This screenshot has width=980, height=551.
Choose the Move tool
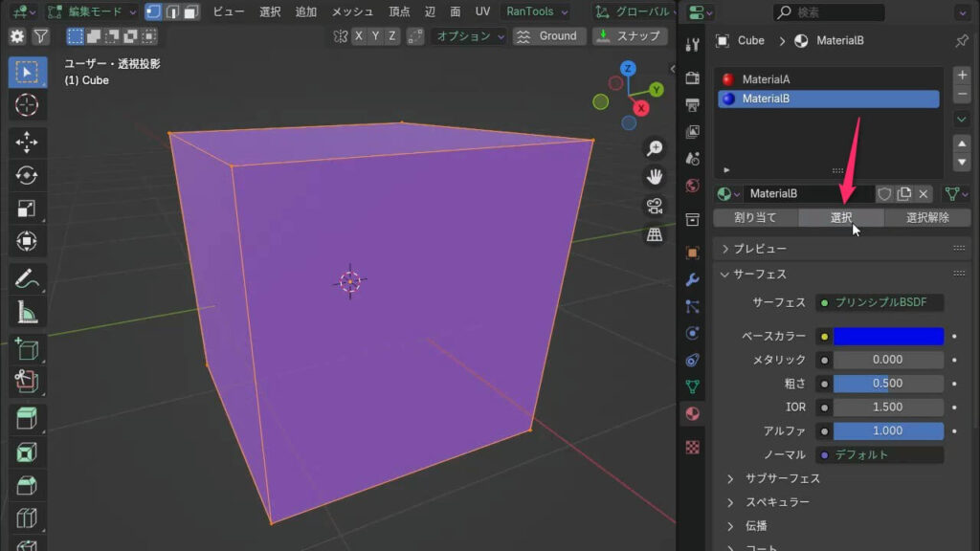27,143
